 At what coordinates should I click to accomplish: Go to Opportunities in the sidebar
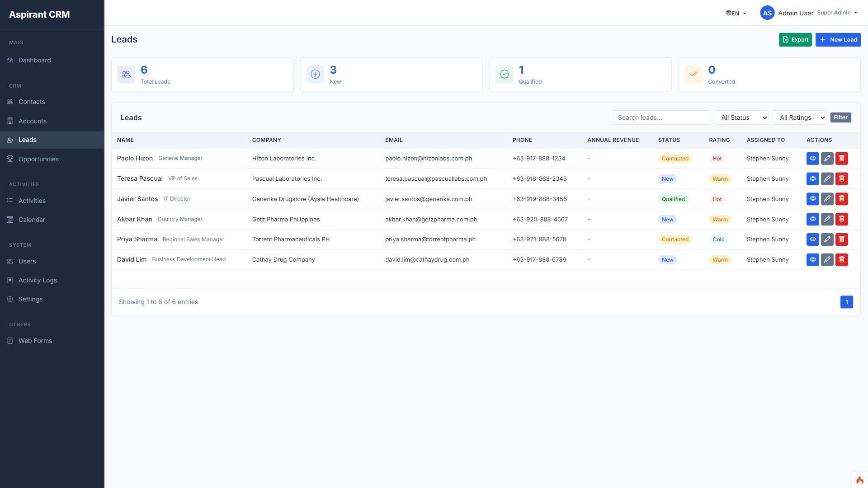pos(38,159)
